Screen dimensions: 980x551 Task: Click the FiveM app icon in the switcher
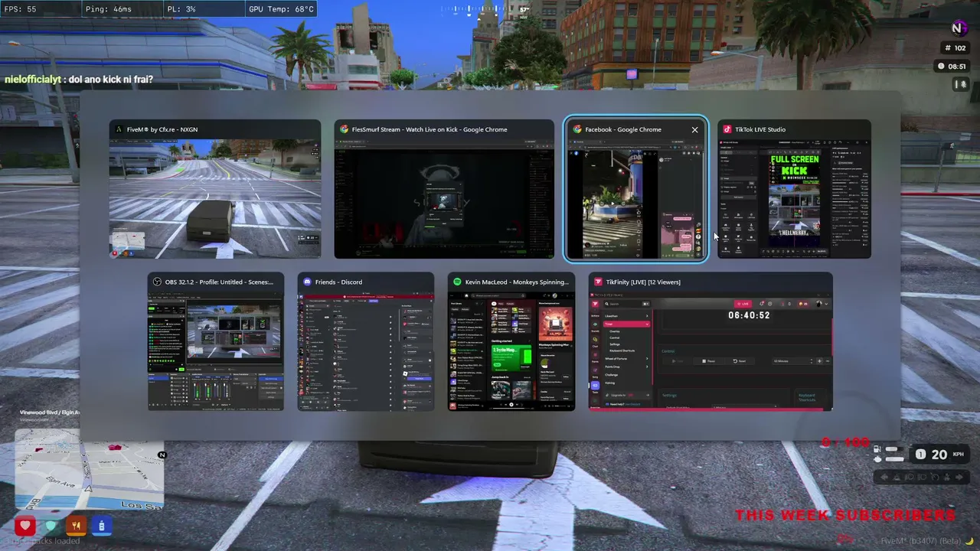[119, 129]
